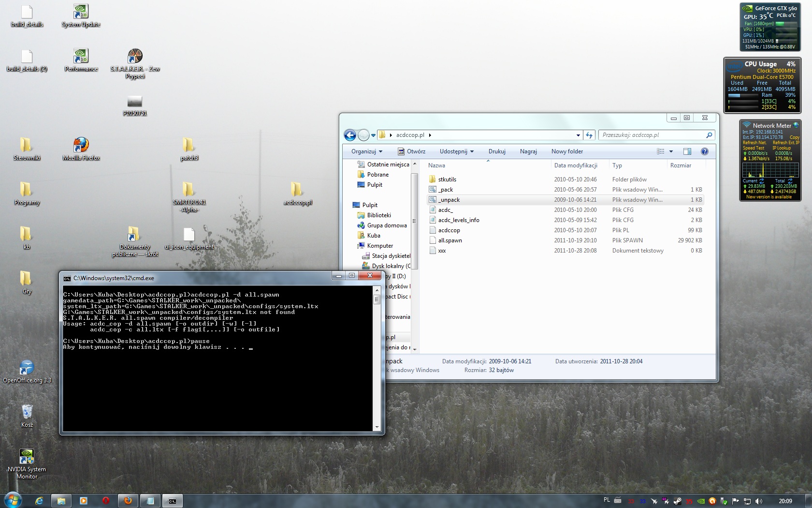812x508 pixels.
Task: Launch the NVIDIA System Monitor shortcut
Action: [x=27, y=457]
